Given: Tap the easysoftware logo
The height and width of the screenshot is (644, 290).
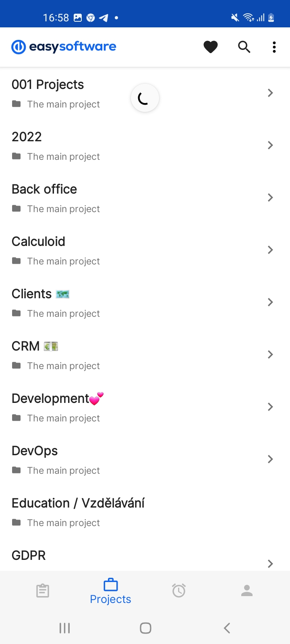Looking at the screenshot, I should pos(64,47).
